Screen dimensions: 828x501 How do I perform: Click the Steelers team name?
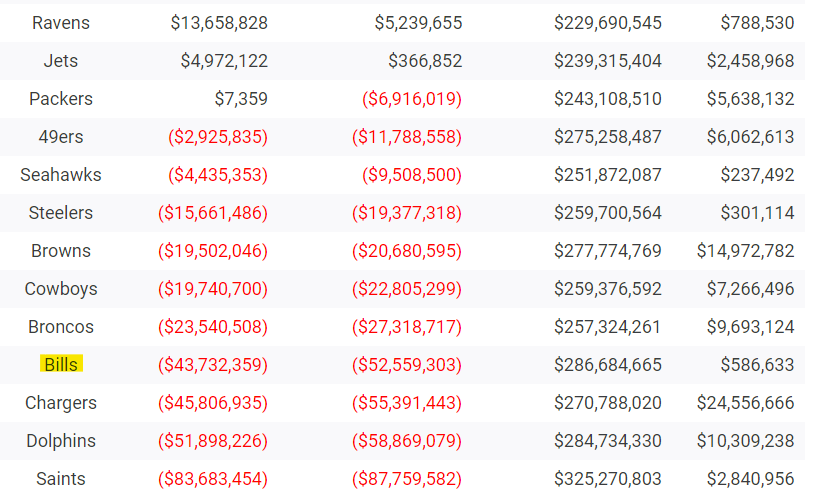61,213
